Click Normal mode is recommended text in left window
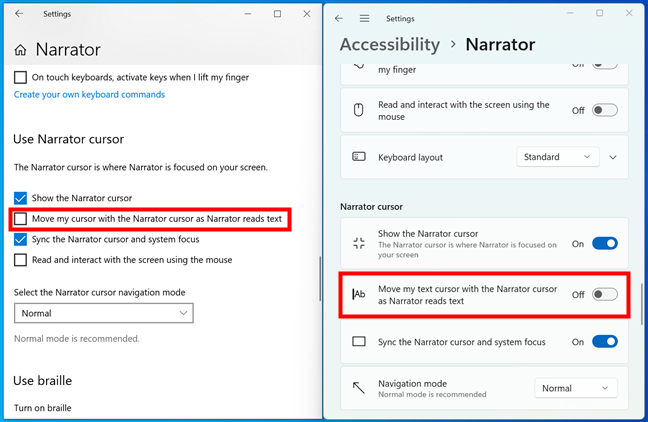Screen dimensions: 648x422 coord(77,339)
